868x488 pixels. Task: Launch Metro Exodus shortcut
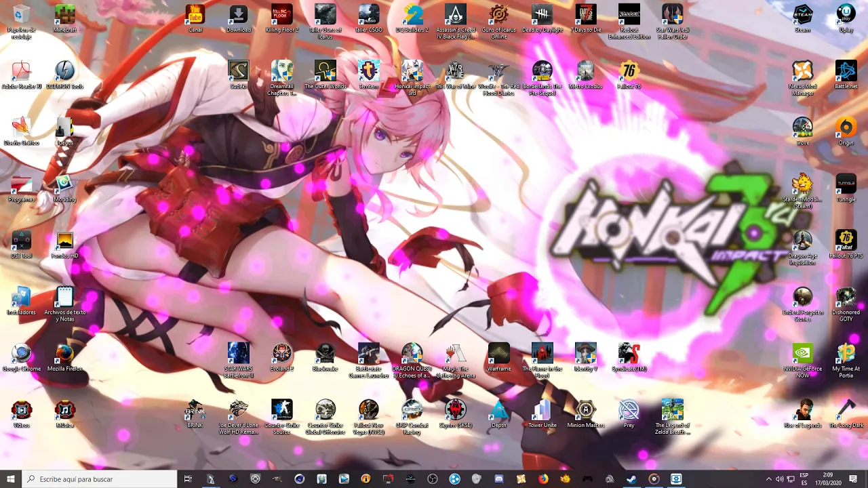pyautogui.click(x=586, y=75)
